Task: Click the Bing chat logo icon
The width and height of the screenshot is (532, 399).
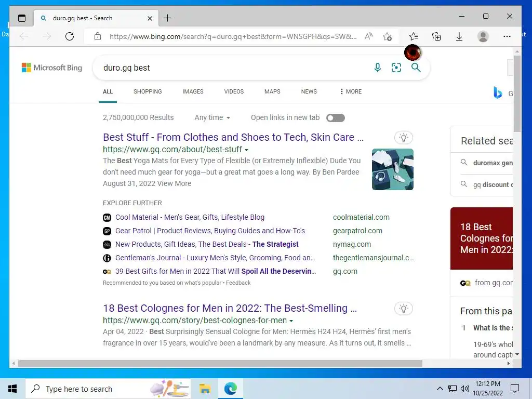Action: [497, 92]
